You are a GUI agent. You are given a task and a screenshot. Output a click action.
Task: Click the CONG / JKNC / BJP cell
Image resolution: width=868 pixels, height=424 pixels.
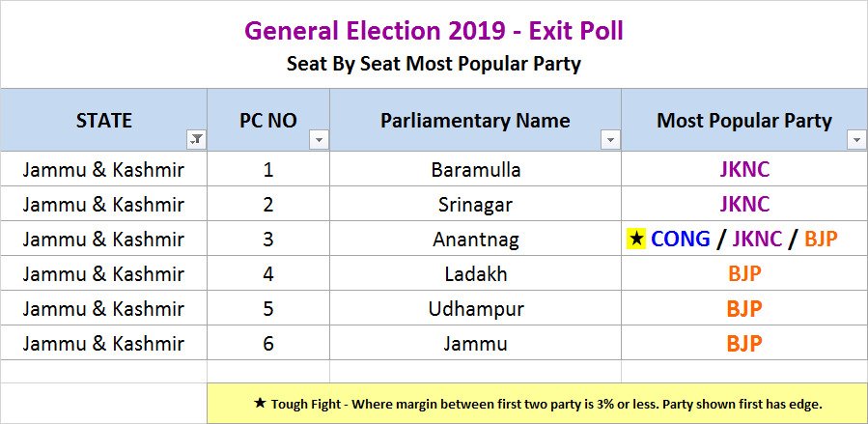(x=744, y=240)
